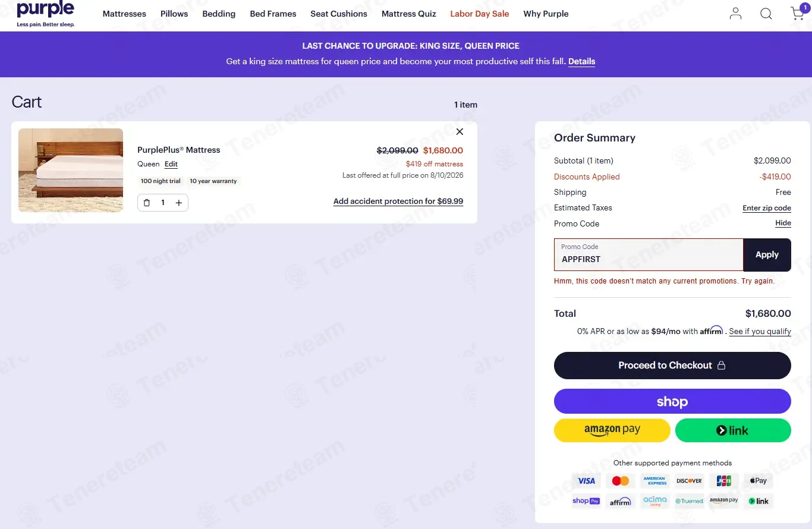Select the Acima leasing payment icon
The width and height of the screenshot is (812, 529).
click(654, 501)
